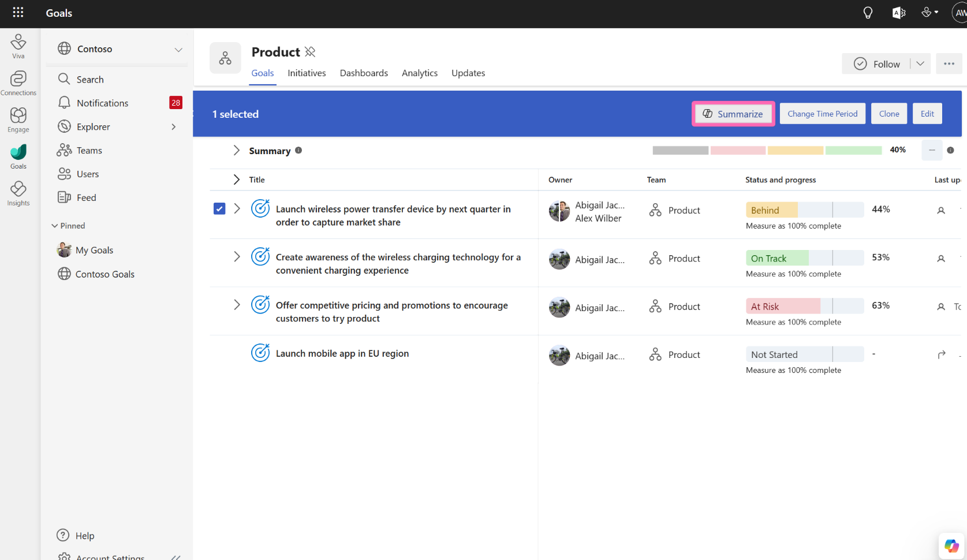Uncheck the selected wireless power transfer goal

click(219, 208)
